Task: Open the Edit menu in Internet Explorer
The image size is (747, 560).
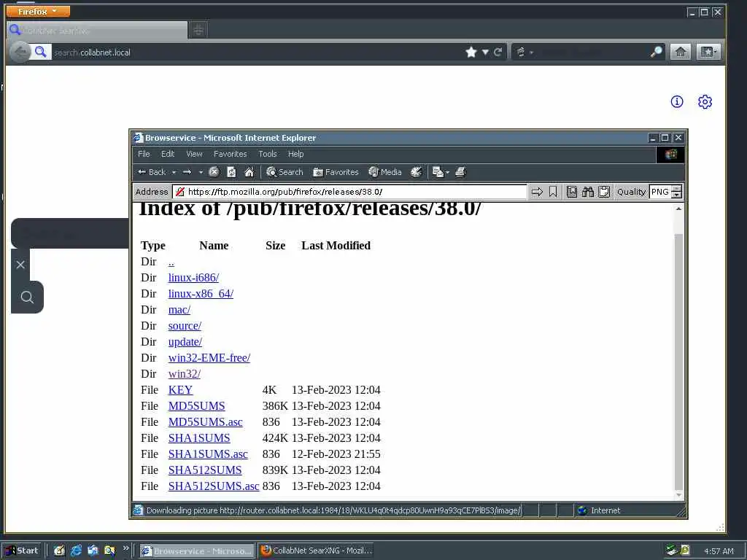Action: (x=168, y=154)
